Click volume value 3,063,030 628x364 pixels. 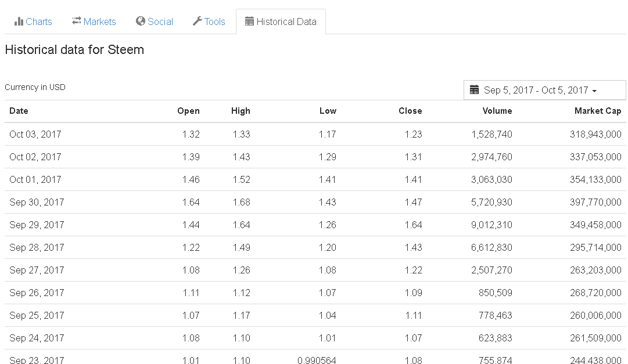[491, 179]
